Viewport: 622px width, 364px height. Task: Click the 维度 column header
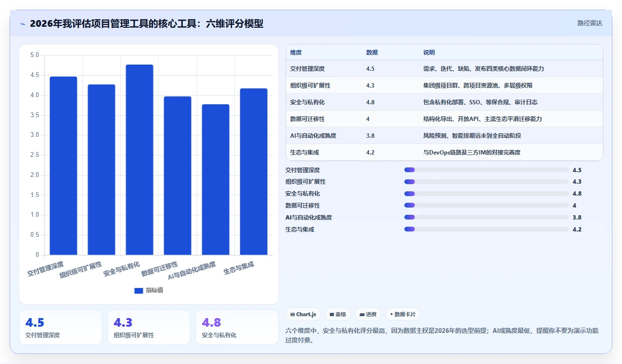pyautogui.click(x=296, y=53)
